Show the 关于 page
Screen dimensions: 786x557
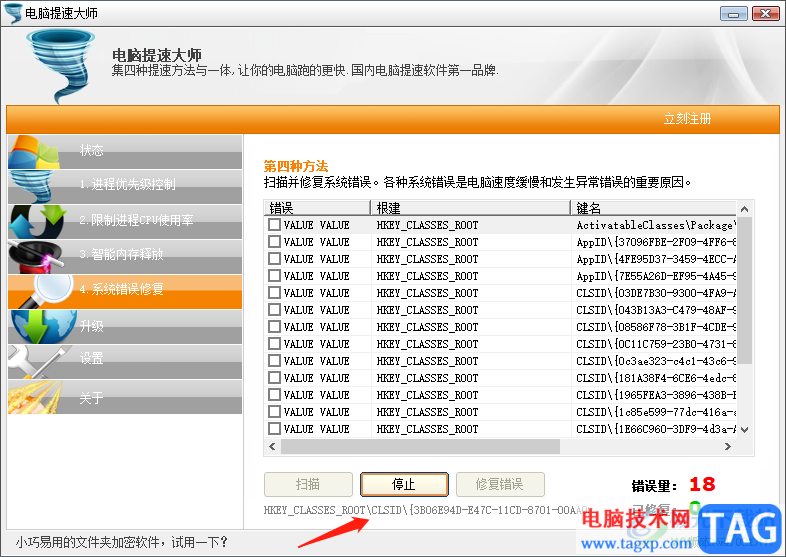pos(125,397)
